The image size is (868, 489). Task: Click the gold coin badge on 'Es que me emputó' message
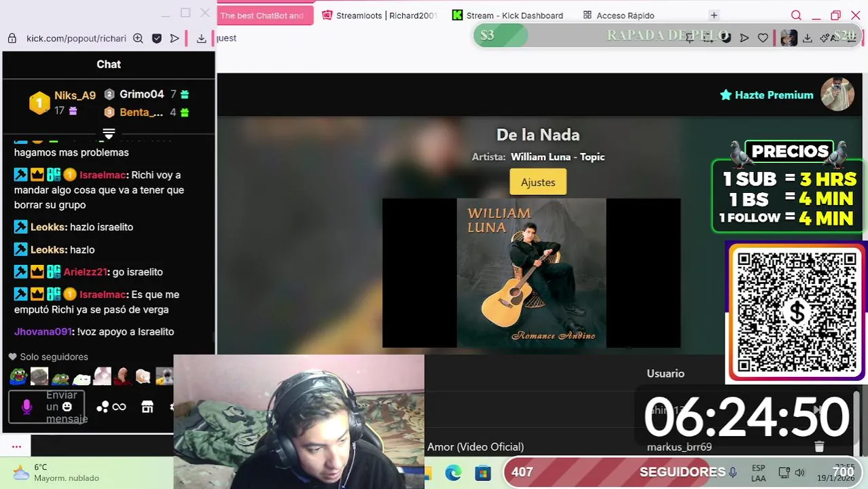tap(70, 294)
